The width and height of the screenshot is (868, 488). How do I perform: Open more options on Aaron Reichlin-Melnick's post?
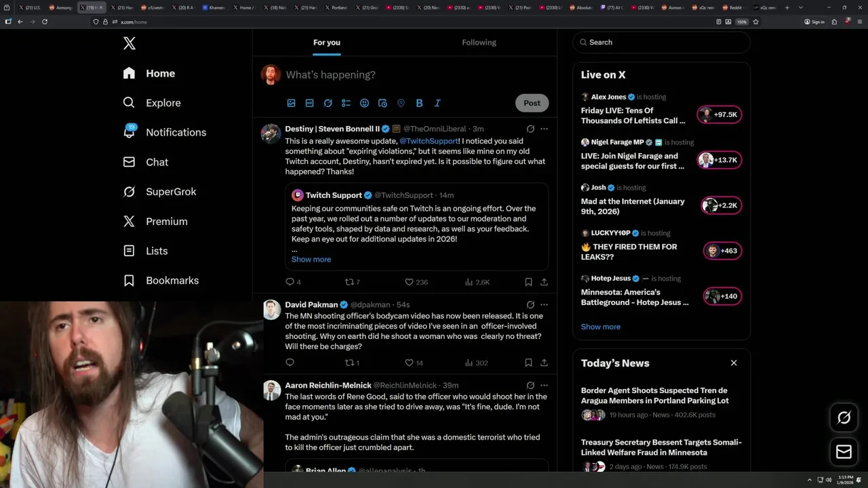544,385
